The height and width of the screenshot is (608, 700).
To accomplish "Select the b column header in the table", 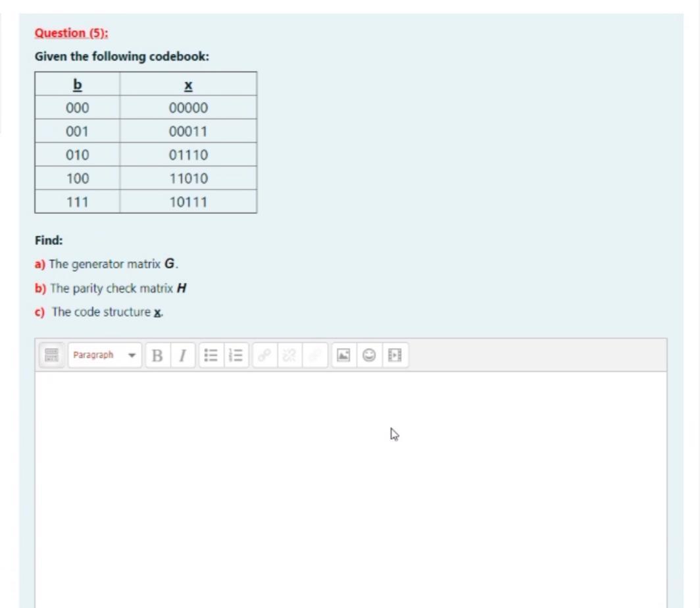I will pos(77,84).
